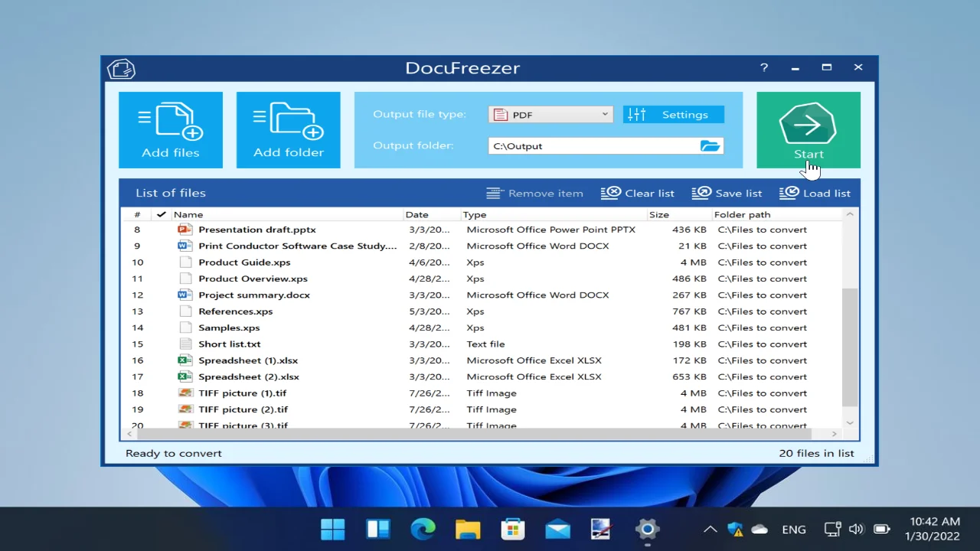Viewport: 980px width, 551px height.
Task: Expand the hidden system tray icons chevron
Action: pos(710,529)
